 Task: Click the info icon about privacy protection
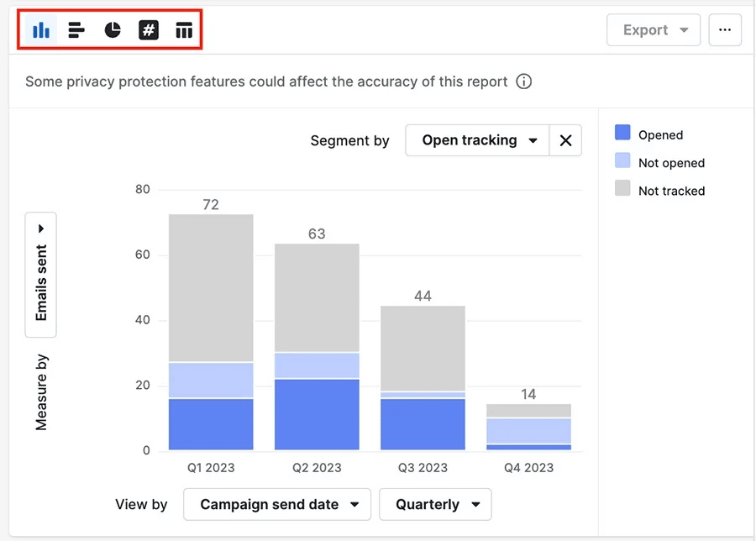tap(523, 81)
